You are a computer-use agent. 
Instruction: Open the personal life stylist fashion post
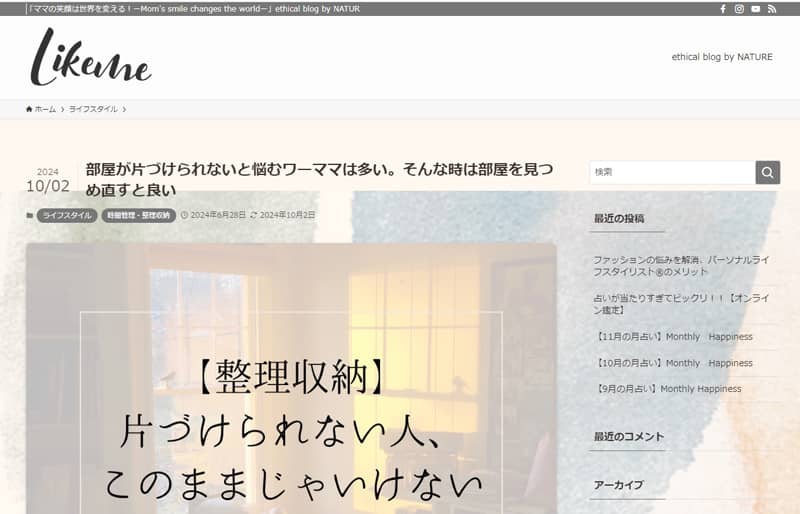[x=680, y=265]
